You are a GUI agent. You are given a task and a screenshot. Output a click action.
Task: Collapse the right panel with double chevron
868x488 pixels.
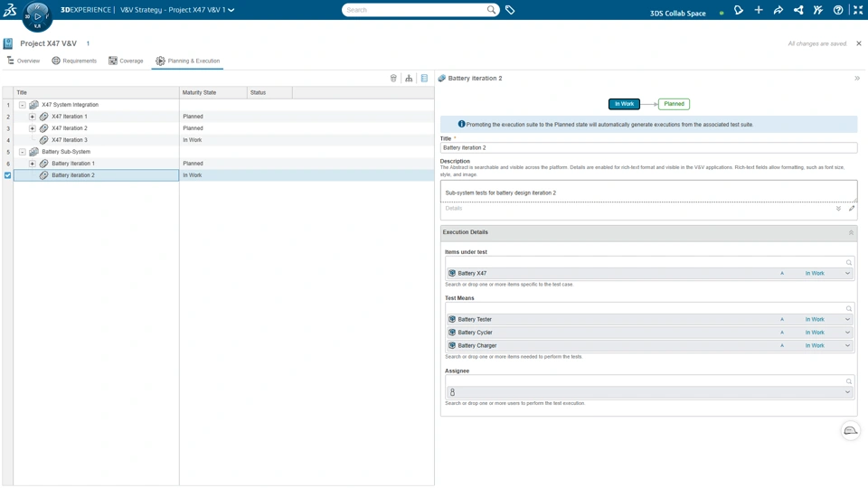coord(857,78)
